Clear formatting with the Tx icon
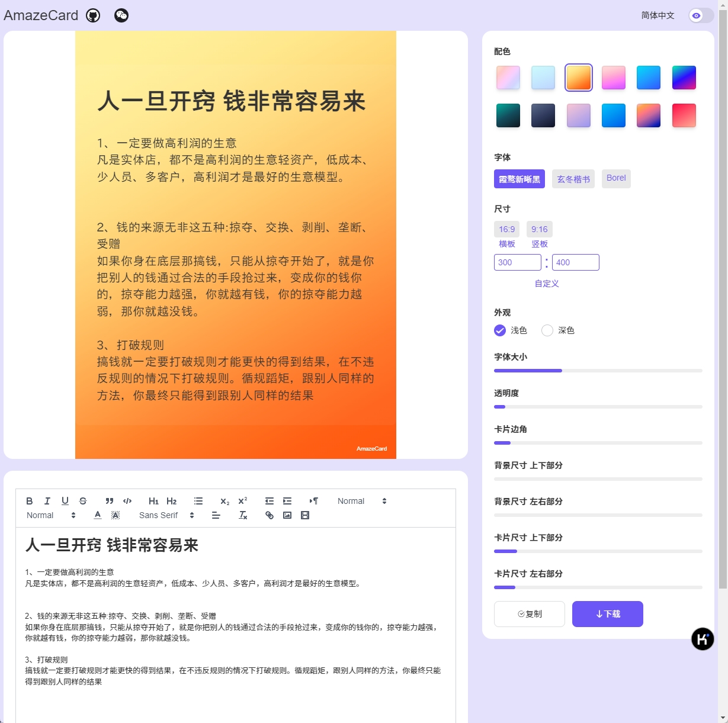Screen dimensions: 728x723 pos(243,515)
